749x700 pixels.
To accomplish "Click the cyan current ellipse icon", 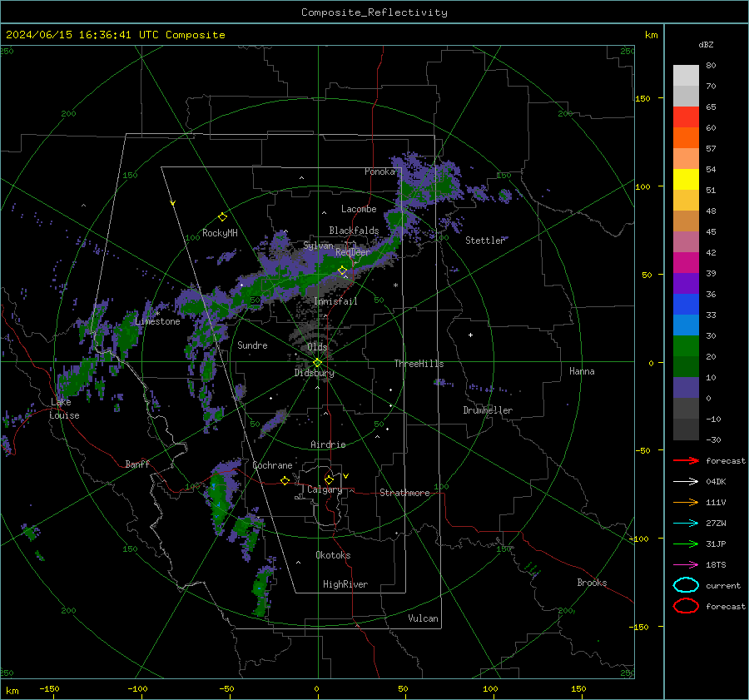I will click(686, 585).
